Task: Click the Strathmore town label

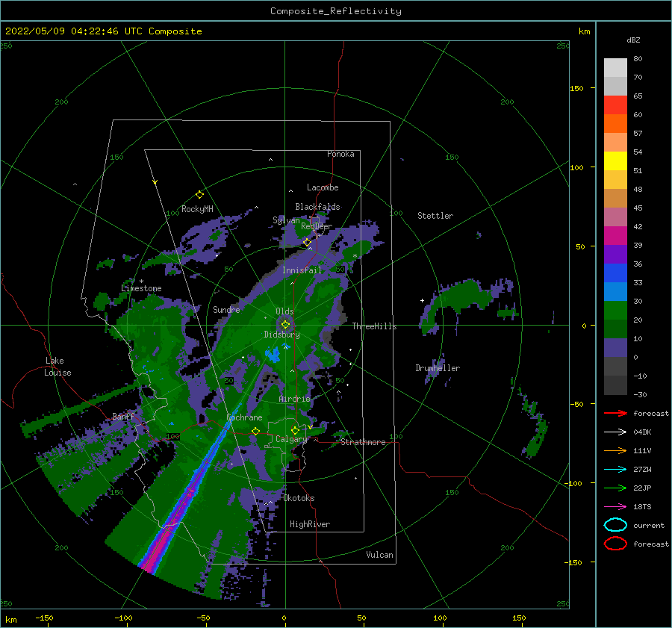Action: click(x=363, y=442)
